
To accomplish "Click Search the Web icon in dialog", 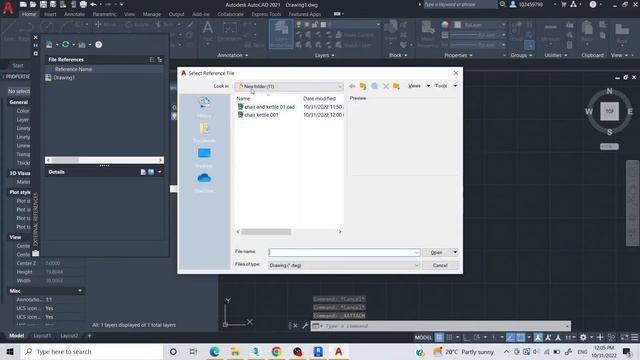I will point(374,86).
